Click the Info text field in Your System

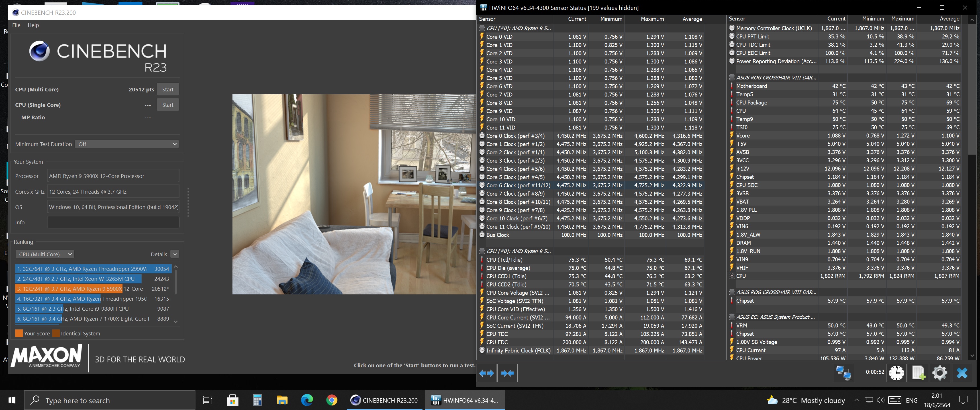113,222
